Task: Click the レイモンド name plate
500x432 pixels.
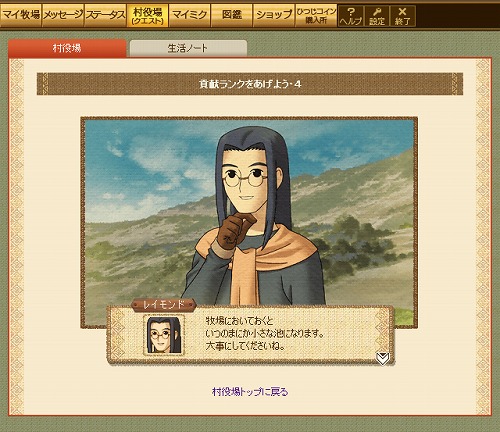Action: pyautogui.click(x=163, y=304)
